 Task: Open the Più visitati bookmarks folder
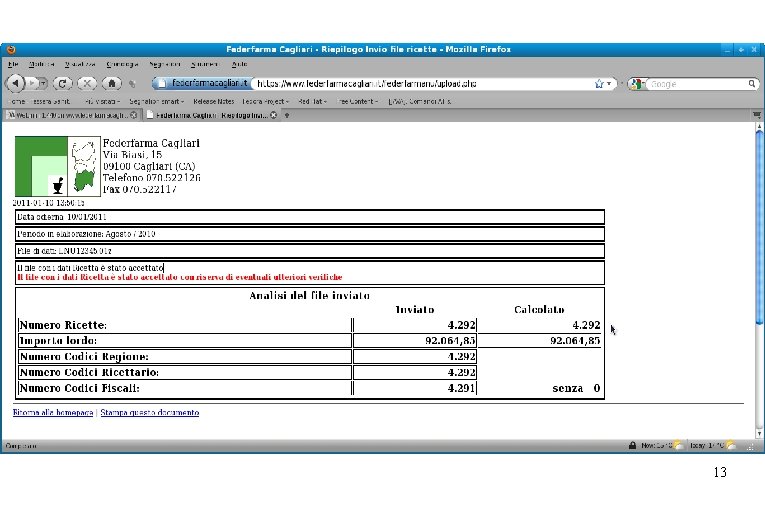tap(102, 102)
